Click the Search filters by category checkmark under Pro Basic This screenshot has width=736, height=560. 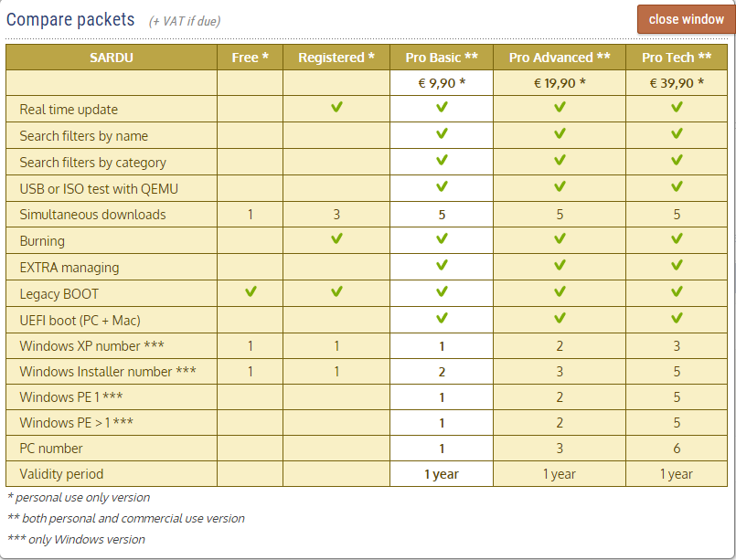pos(442,160)
